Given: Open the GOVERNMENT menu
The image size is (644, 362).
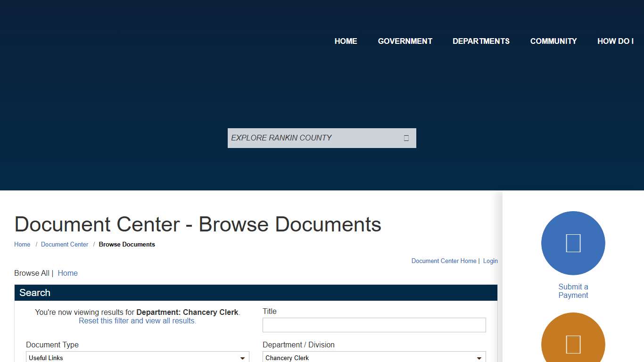Looking at the screenshot, I should tap(405, 41).
